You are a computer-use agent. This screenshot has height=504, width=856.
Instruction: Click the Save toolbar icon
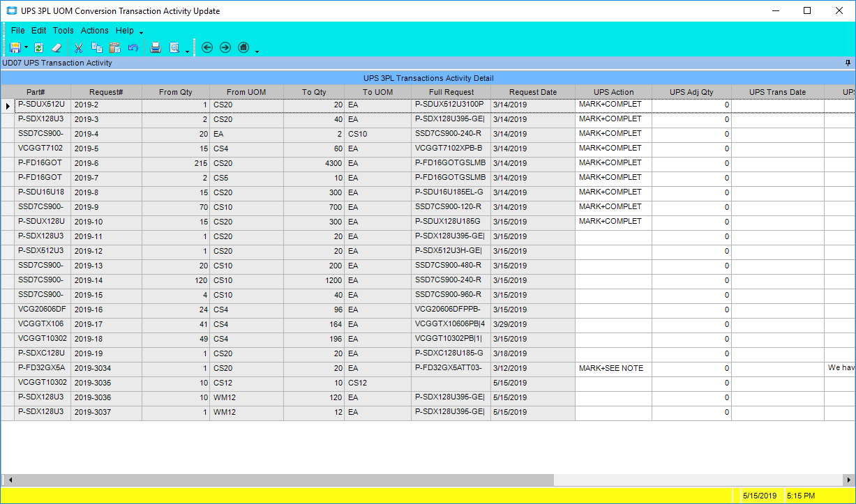tap(15, 47)
